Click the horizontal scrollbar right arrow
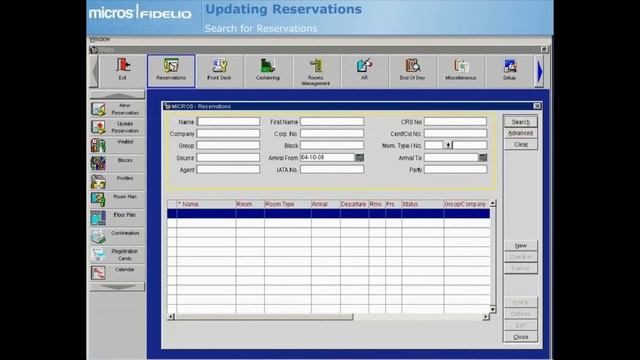This screenshot has height=360, width=640. coord(486,317)
